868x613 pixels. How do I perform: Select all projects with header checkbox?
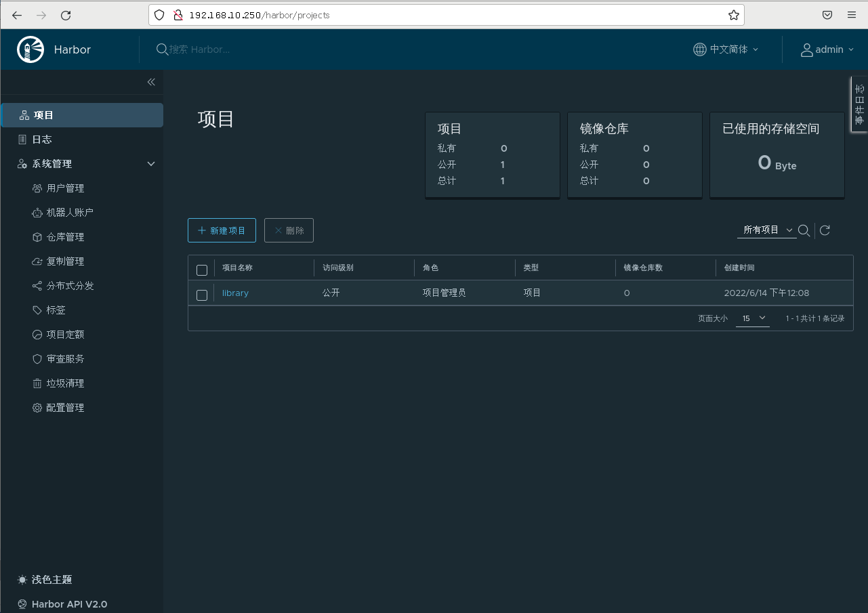[x=202, y=270]
